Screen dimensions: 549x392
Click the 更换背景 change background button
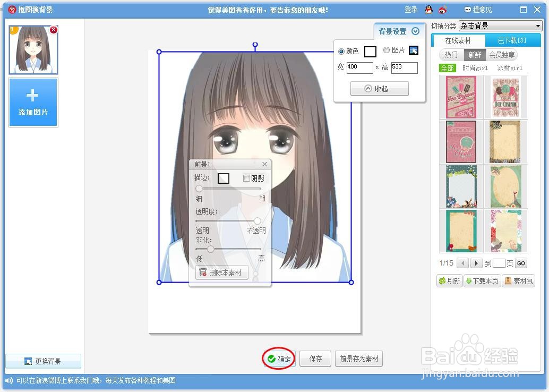tap(43, 361)
